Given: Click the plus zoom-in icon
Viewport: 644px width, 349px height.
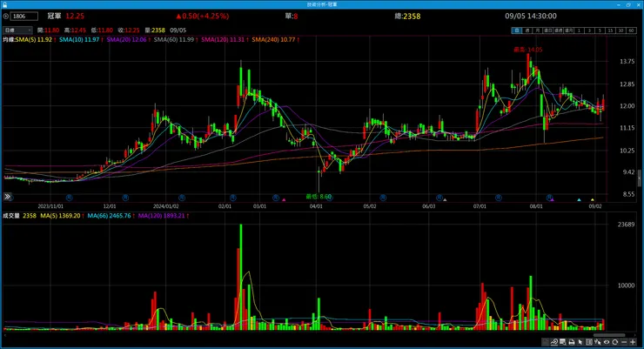Looking at the screenshot, I should [x=633, y=342].
